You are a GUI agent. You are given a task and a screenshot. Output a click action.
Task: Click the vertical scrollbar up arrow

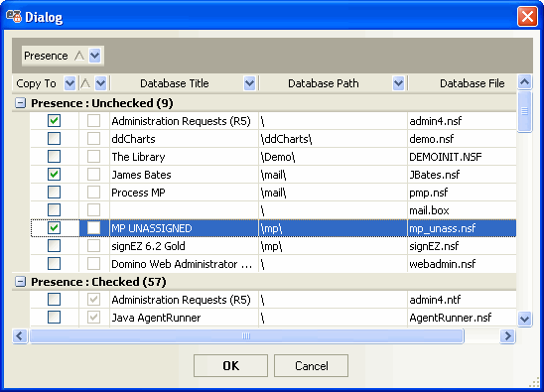pos(524,82)
